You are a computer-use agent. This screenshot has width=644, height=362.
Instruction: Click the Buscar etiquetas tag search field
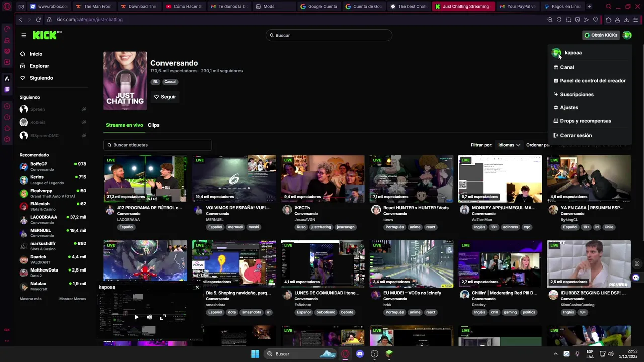(x=157, y=145)
